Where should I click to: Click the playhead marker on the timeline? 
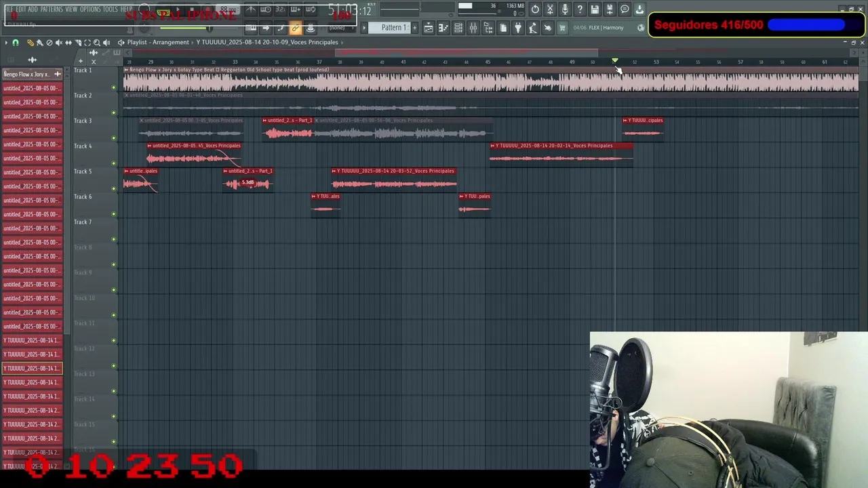point(615,61)
